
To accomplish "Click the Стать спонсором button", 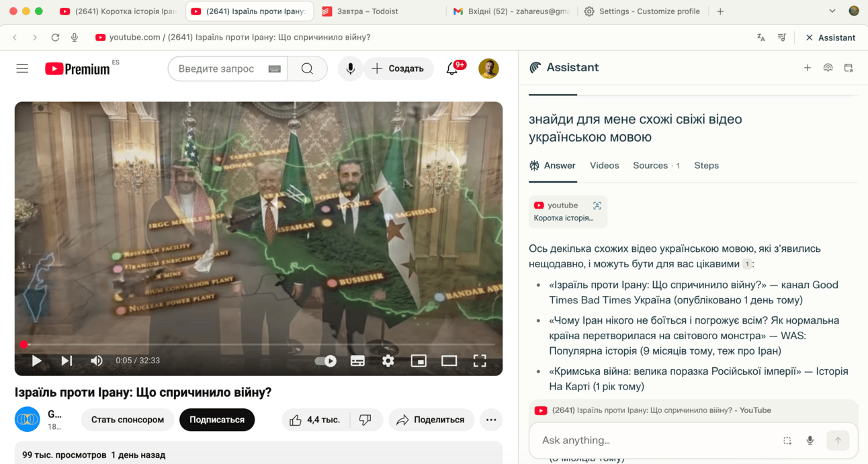I will (128, 420).
